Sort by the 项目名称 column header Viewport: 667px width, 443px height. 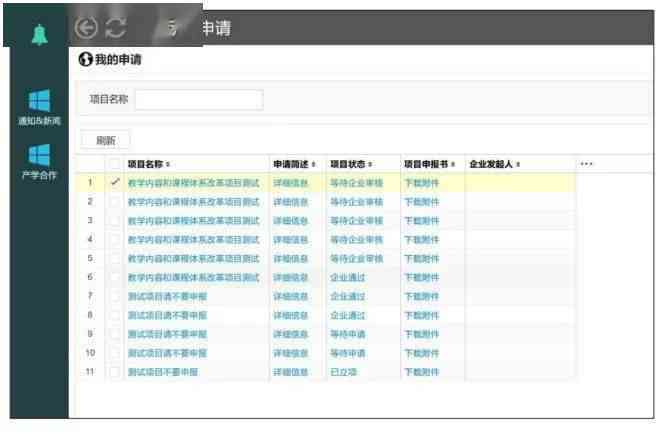pos(148,164)
